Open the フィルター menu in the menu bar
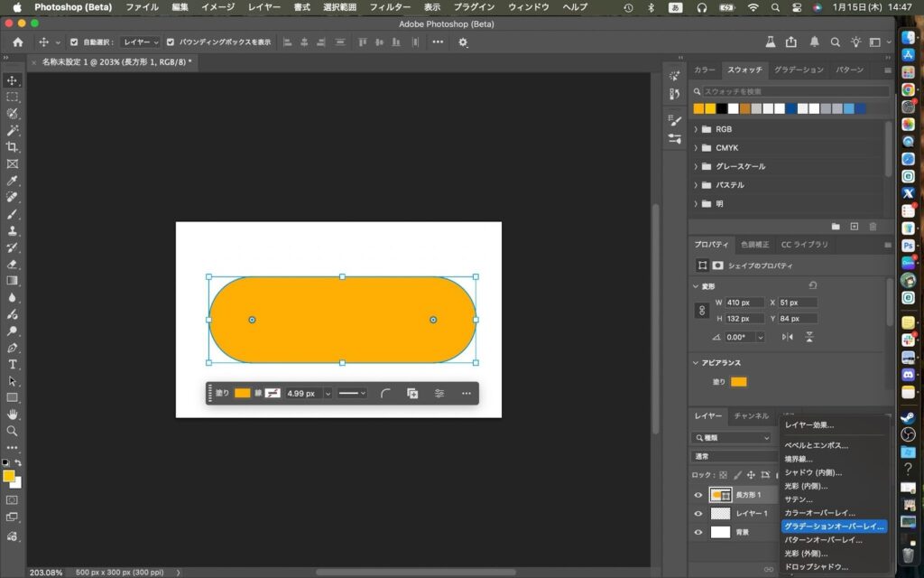 click(x=390, y=7)
